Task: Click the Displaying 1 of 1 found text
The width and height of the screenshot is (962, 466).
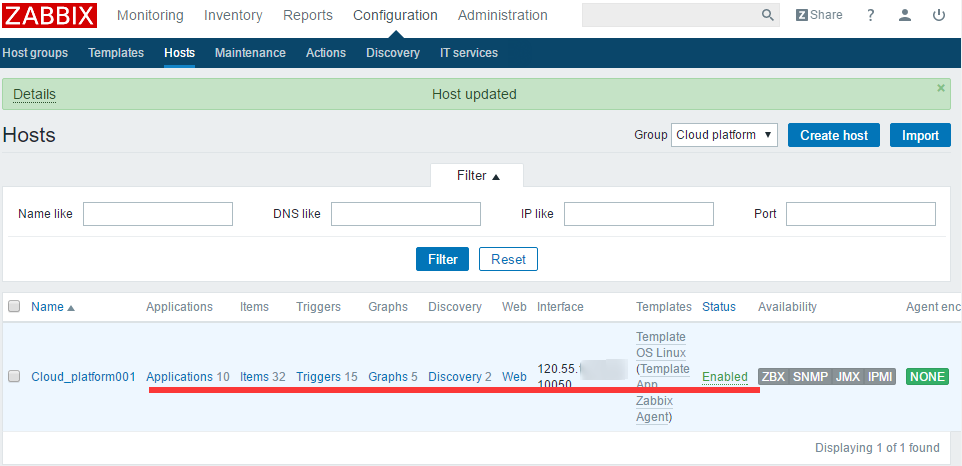Action: pyautogui.click(x=877, y=448)
